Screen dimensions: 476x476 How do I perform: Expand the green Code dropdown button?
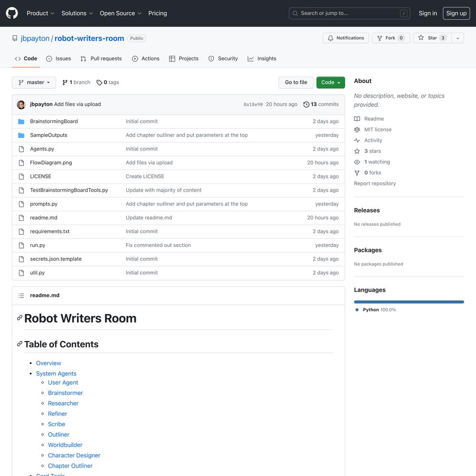click(x=331, y=82)
